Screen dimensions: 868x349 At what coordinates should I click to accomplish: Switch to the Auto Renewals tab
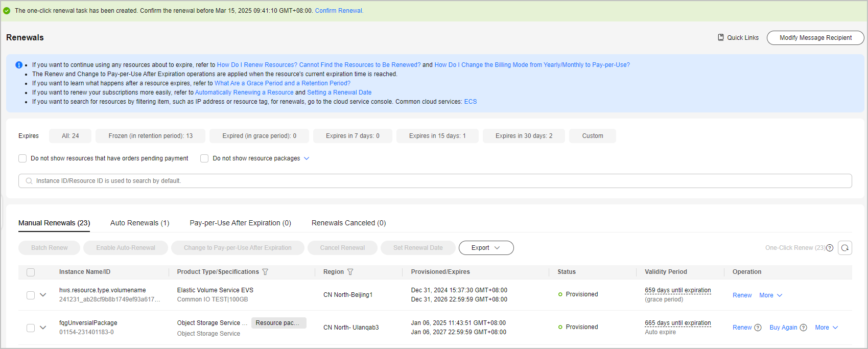(139, 223)
